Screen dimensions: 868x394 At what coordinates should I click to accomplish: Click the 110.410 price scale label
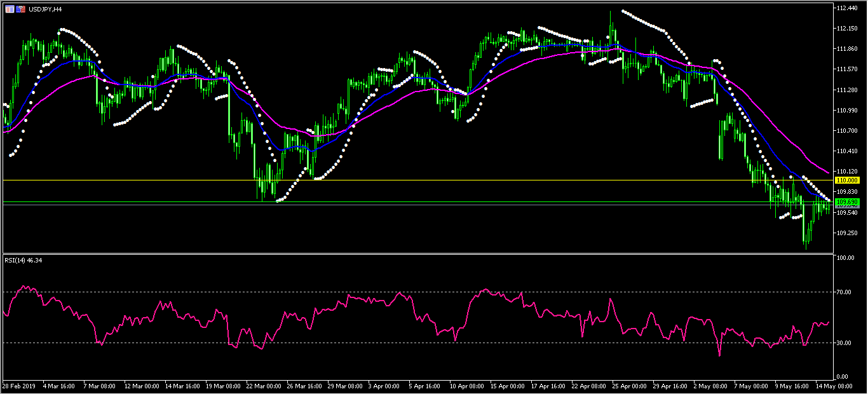848,151
